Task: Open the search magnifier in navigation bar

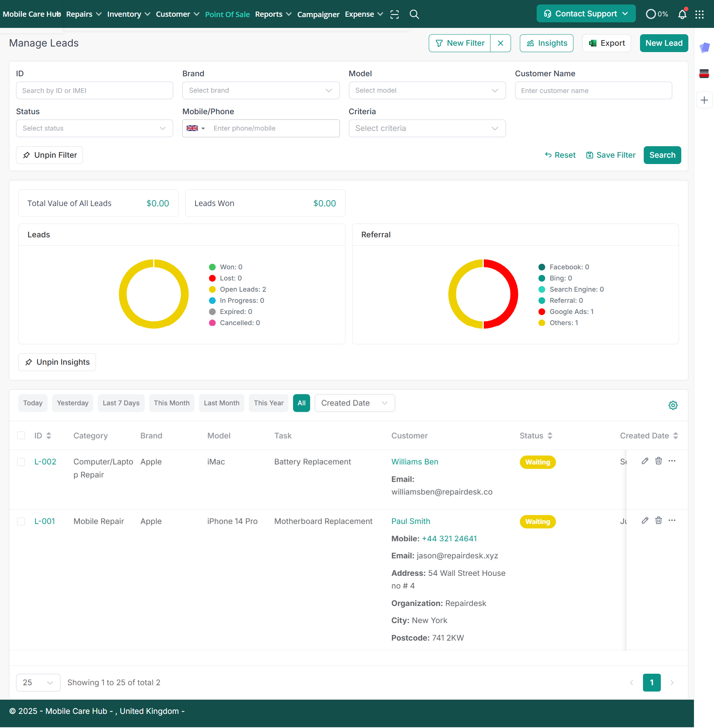Action: point(414,14)
